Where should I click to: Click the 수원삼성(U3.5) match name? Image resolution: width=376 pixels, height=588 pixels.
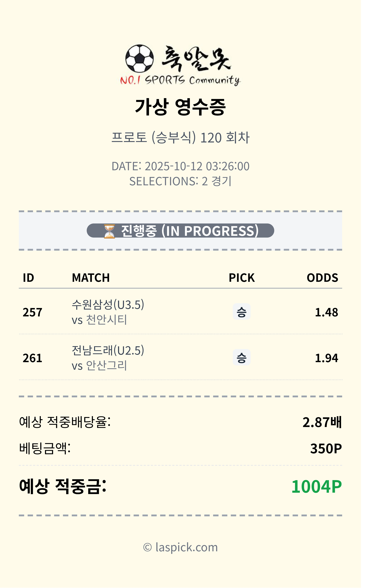108,304
